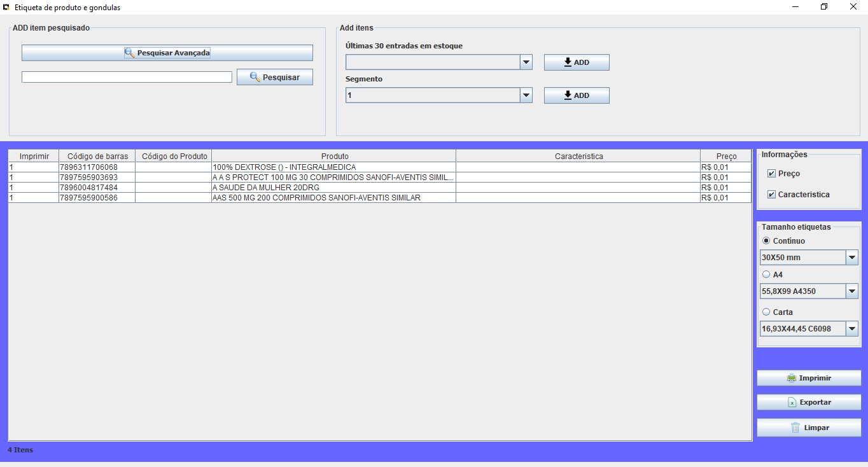Click the trash can icon on Limpar
The image size is (868, 467).
795,428
